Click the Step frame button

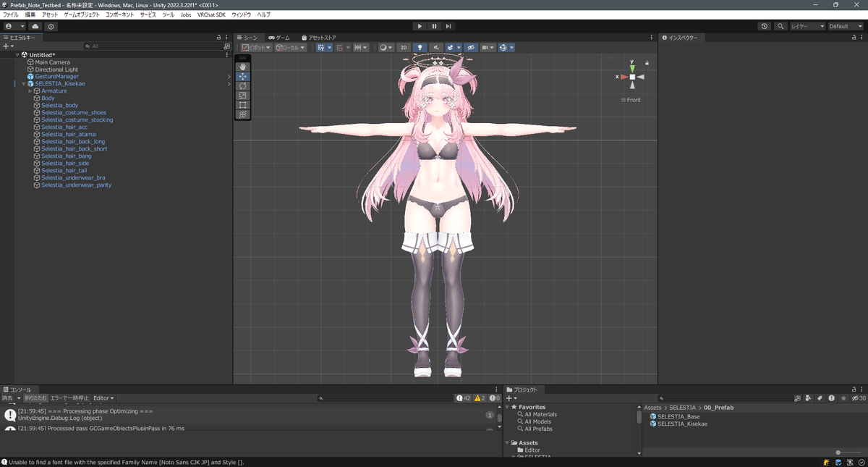pos(448,26)
